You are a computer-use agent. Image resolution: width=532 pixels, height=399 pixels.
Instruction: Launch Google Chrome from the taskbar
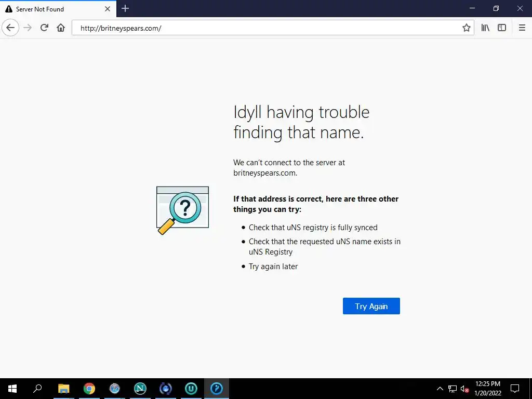pyautogui.click(x=89, y=389)
